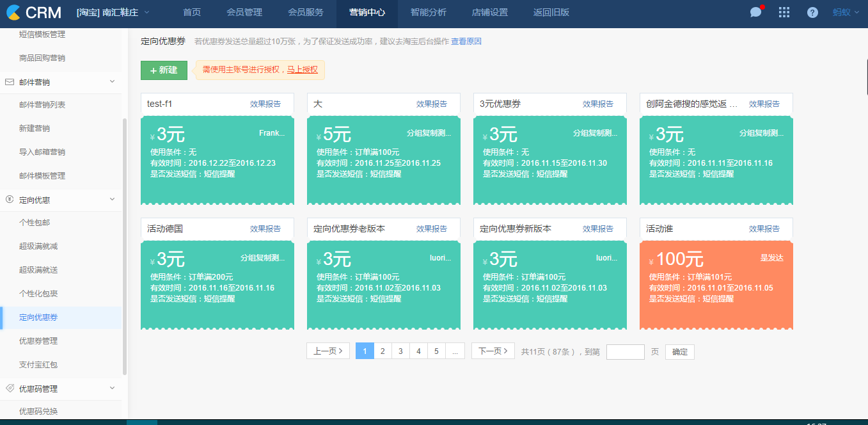Click the sidebar icon beside 定向优惠
The image size is (868, 425).
(x=9, y=200)
